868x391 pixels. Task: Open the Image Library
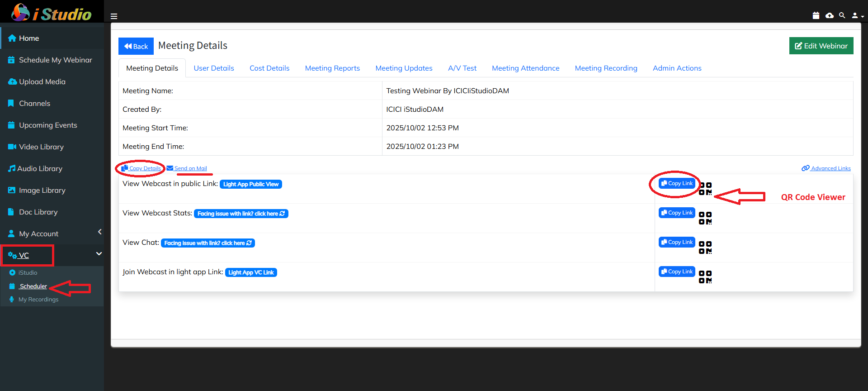pos(52,190)
